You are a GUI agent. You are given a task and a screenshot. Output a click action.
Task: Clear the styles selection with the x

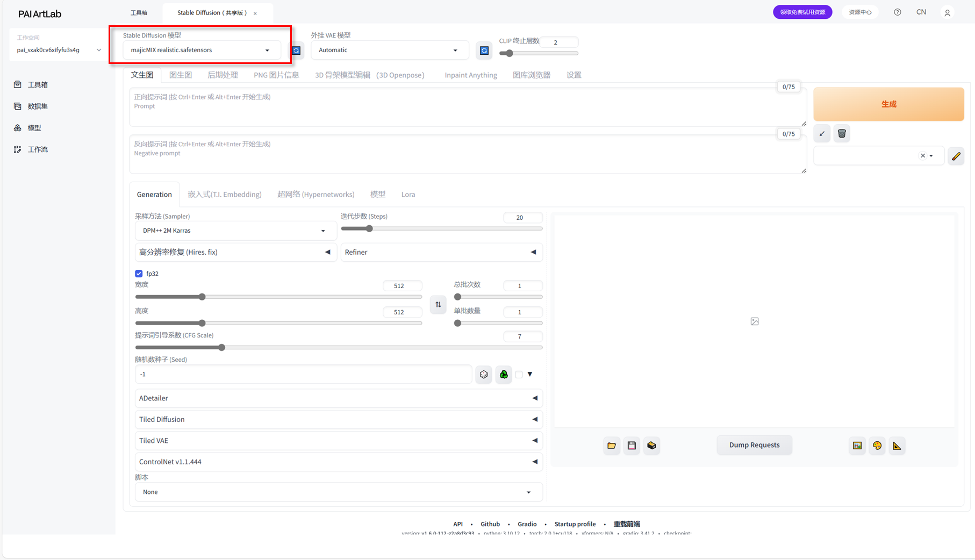coord(923,156)
